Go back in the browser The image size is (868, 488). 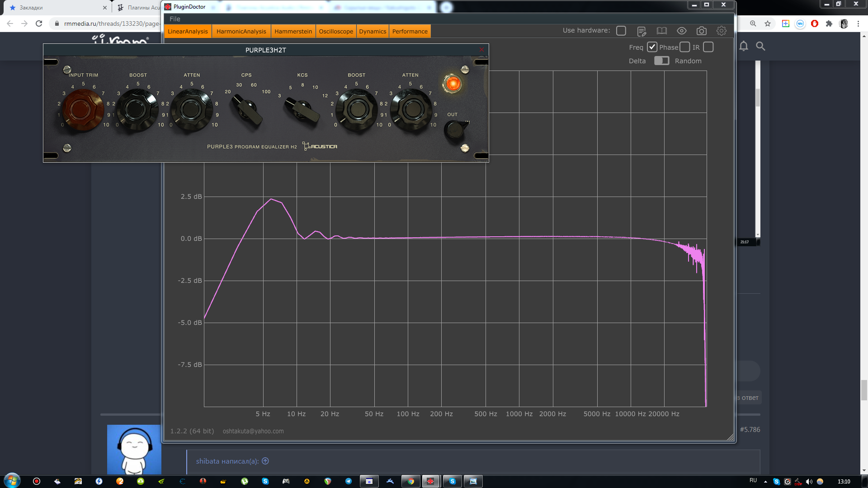[10, 23]
